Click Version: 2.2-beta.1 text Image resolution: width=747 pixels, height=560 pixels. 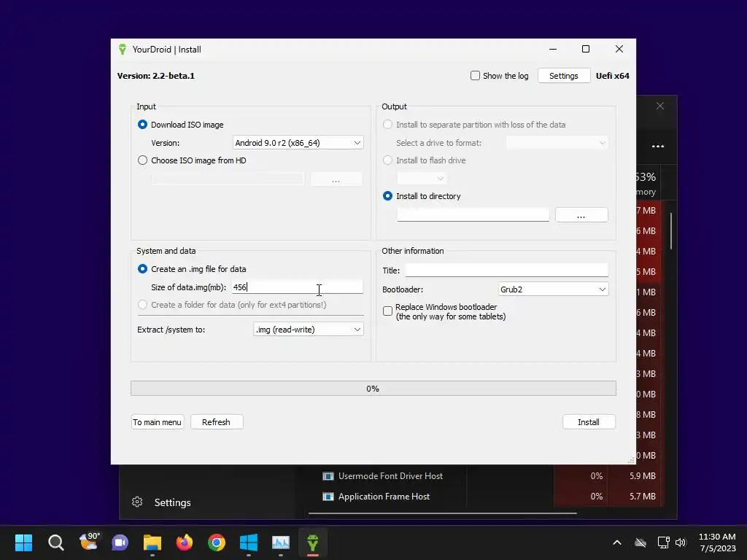pos(156,76)
